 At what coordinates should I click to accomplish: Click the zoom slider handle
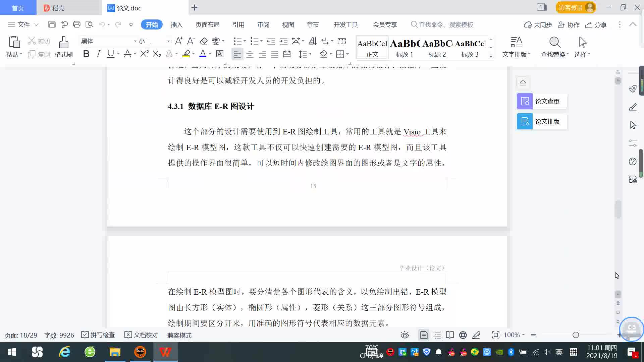(x=576, y=335)
